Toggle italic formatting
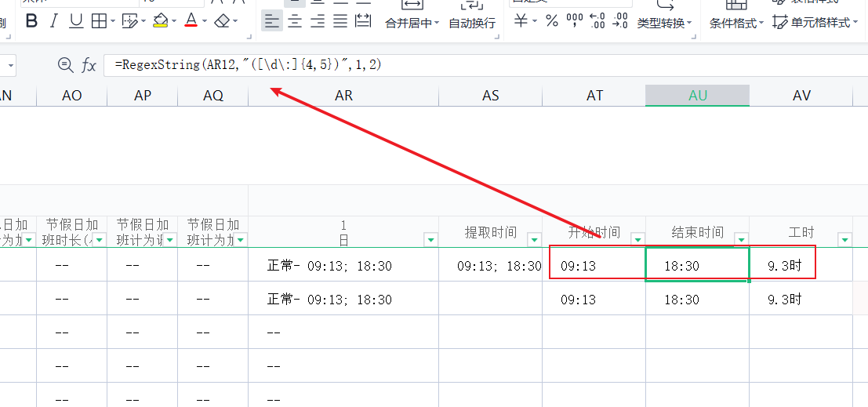 (53, 22)
